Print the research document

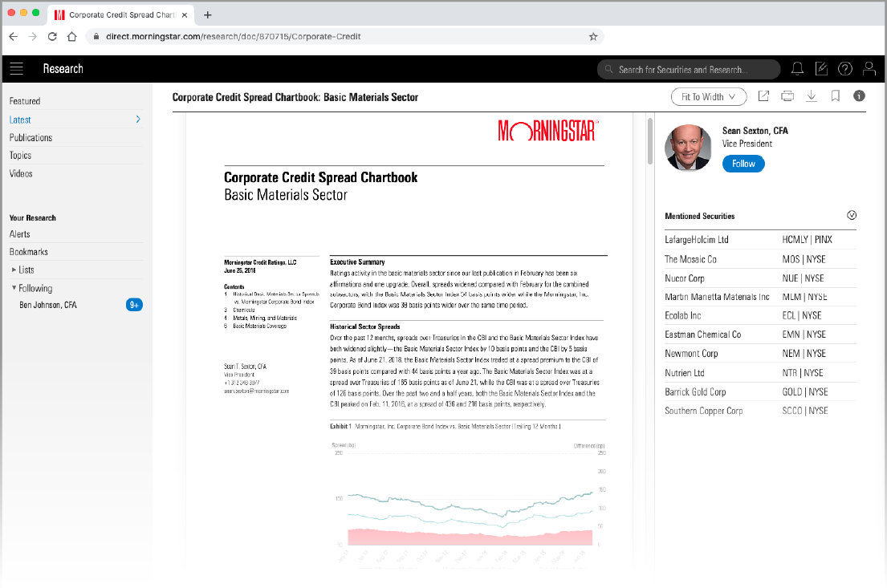(x=787, y=96)
